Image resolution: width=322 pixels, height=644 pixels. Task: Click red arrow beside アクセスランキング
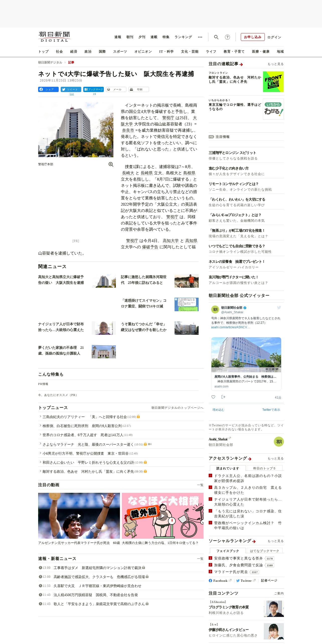250,459
